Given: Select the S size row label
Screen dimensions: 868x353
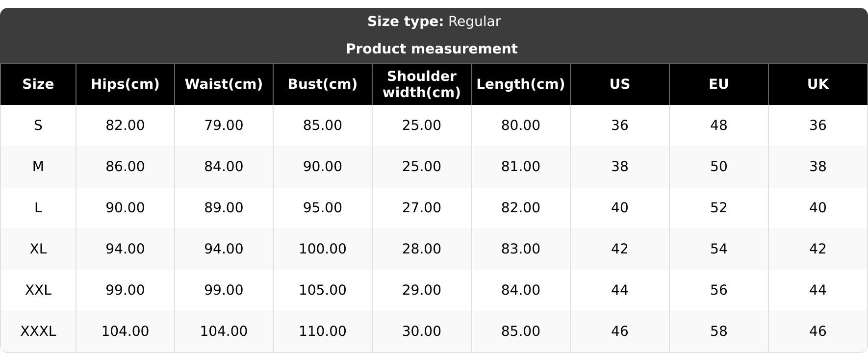Looking at the screenshot, I should (x=38, y=126).
